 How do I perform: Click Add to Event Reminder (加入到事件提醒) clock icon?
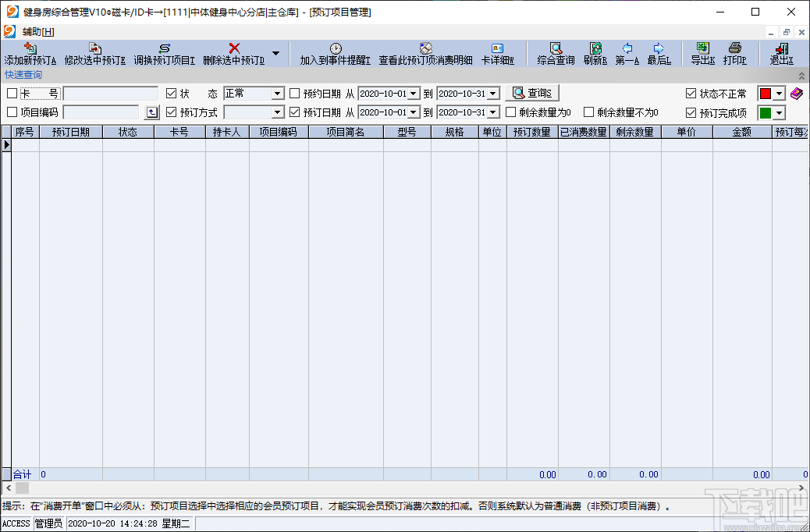tap(336, 48)
